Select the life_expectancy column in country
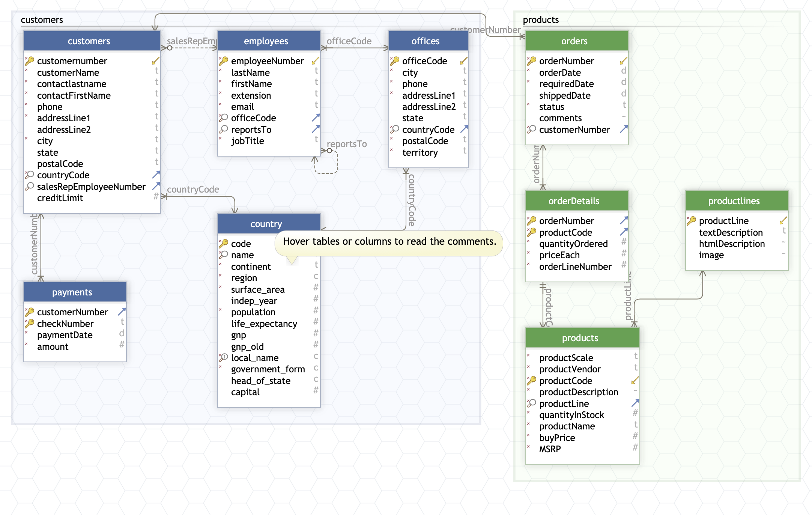The image size is (812, 515). (264, 324)
